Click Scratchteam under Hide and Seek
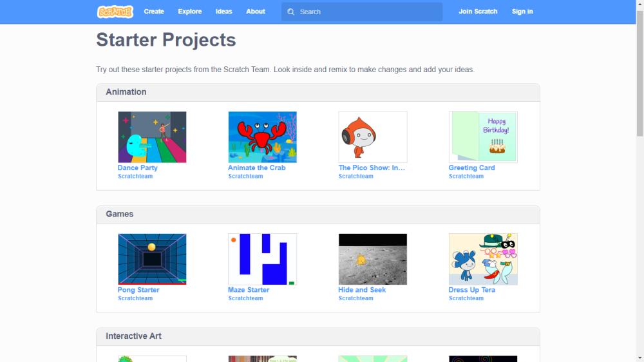Image resolution: width=644 pixels, height=362 pixels. point(355,298)
